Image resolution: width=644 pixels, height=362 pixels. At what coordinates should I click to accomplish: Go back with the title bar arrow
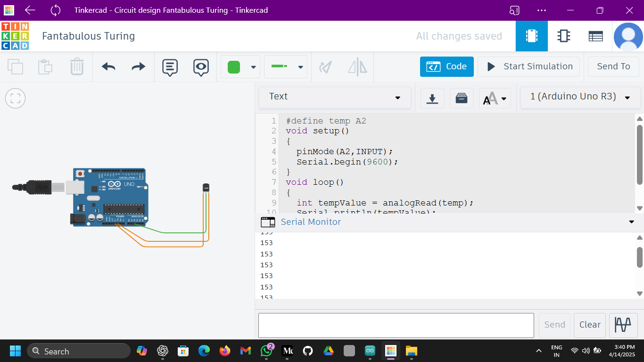pyautogui.click(x=30, y=10)
